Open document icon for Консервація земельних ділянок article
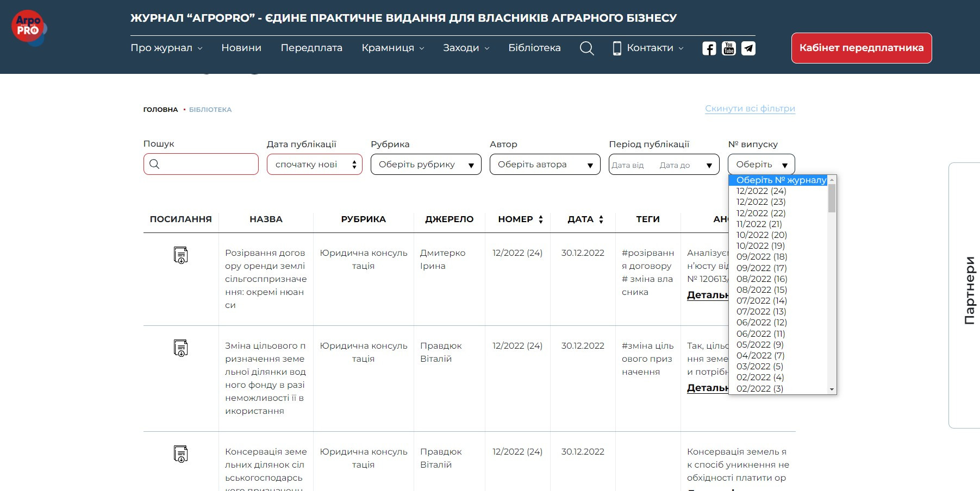 180,454
